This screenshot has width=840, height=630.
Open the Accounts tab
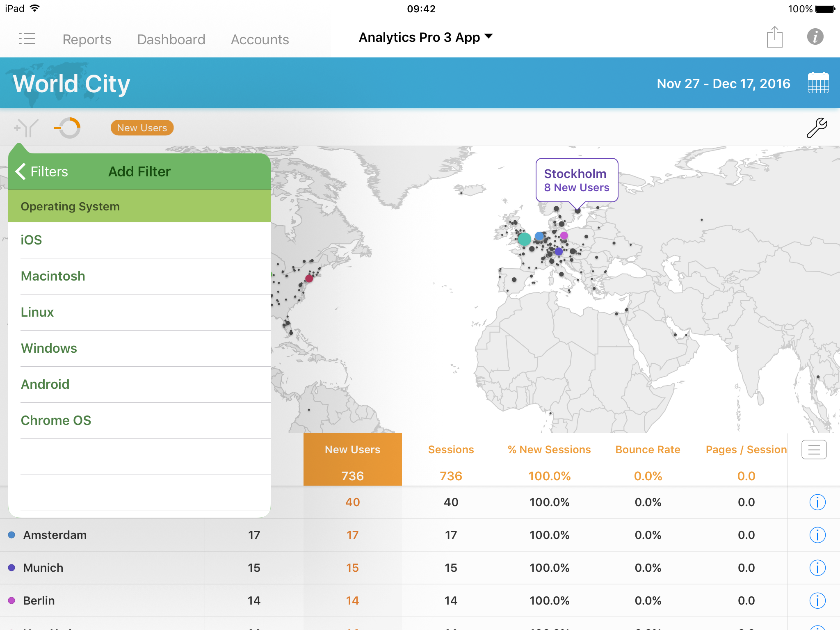coord(260,39)
